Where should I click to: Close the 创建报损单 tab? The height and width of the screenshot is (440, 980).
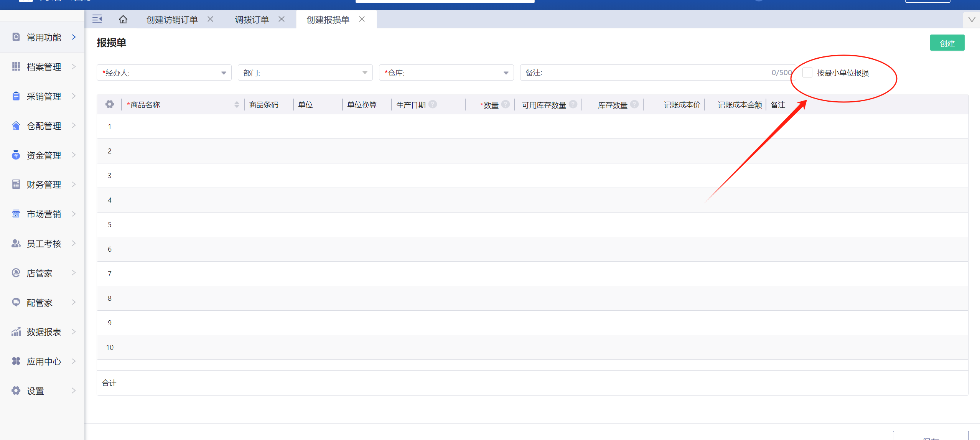[x=362, y=19]
